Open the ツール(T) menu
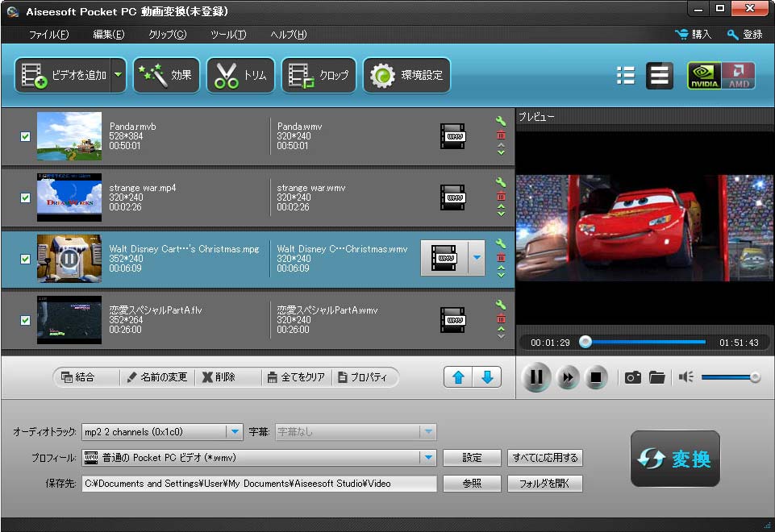The image size is (775, 532). coord(228,35)
